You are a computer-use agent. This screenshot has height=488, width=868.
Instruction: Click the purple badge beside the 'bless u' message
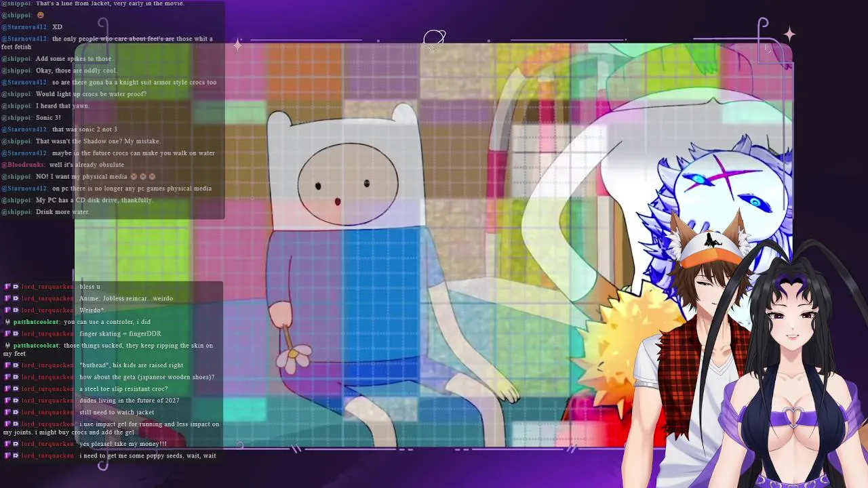tap(7, 287)
